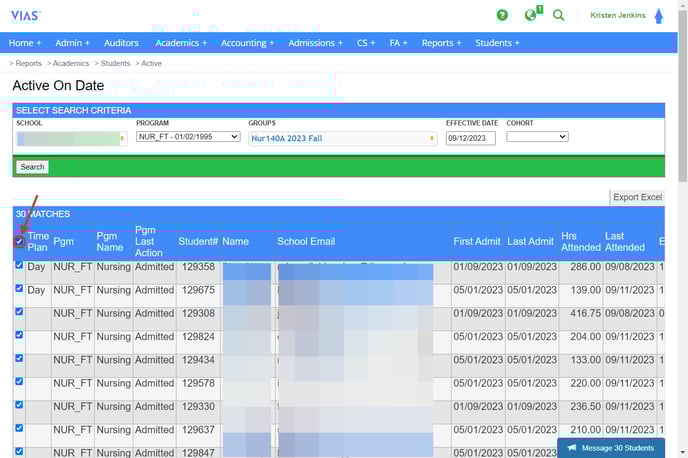
Task: Uncheck the checkbox for student 129308
Action: point(19,311)
